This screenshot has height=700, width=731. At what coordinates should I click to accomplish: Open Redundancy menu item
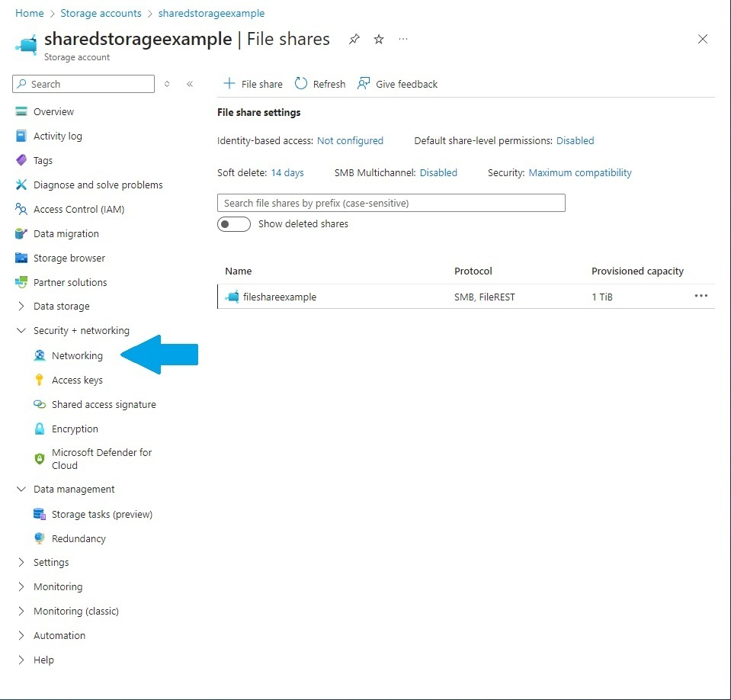pos(79,538)
